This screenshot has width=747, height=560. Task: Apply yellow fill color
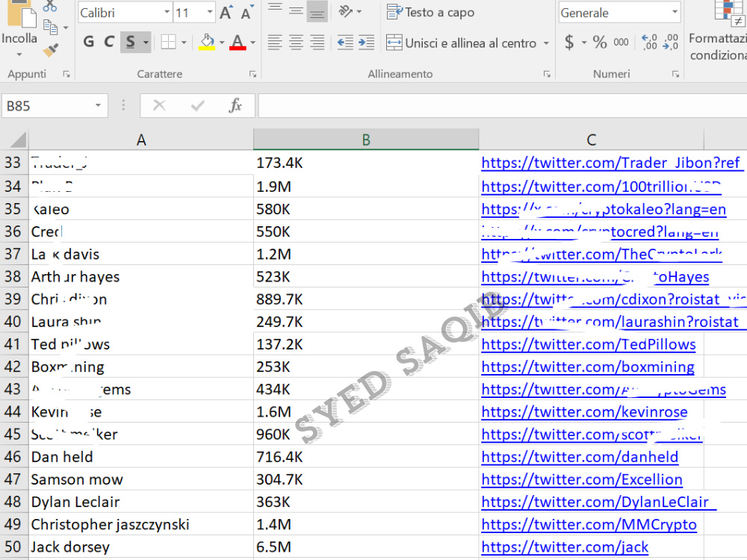[x=207, y=42]
